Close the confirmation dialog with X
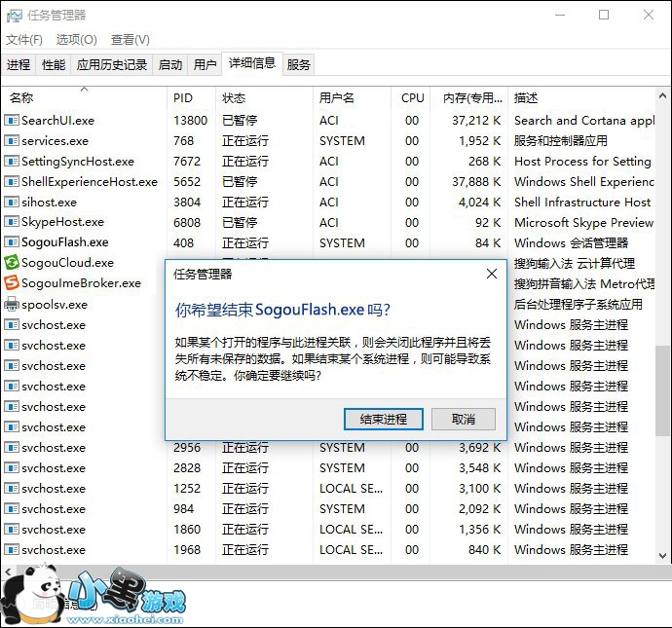The image size is (672, 628). pyautogui.click(x=492, y=275)
